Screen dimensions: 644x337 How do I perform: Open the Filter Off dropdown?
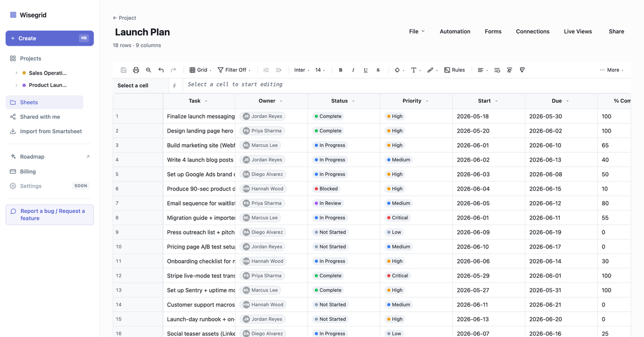(x=233, y=70)
